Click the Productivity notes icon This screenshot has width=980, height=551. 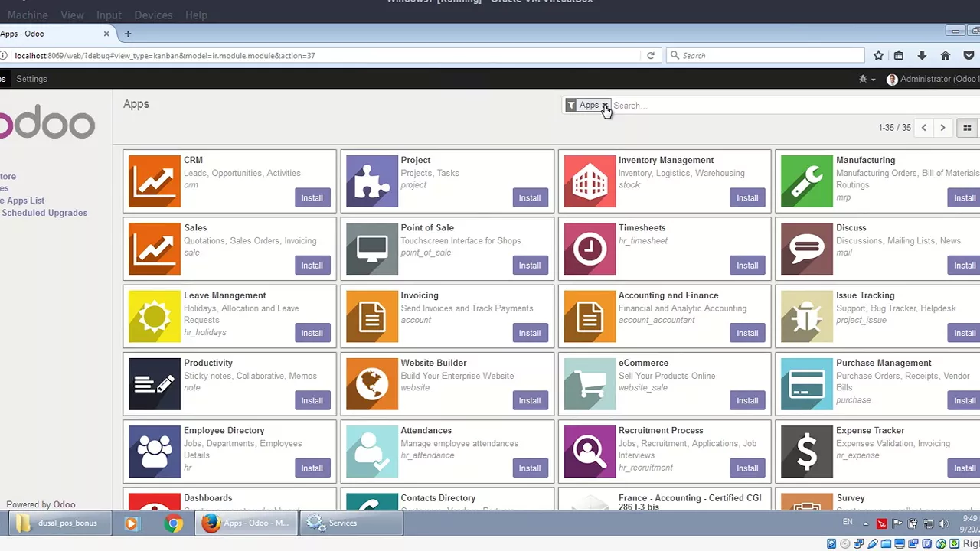tap(155, 384)
